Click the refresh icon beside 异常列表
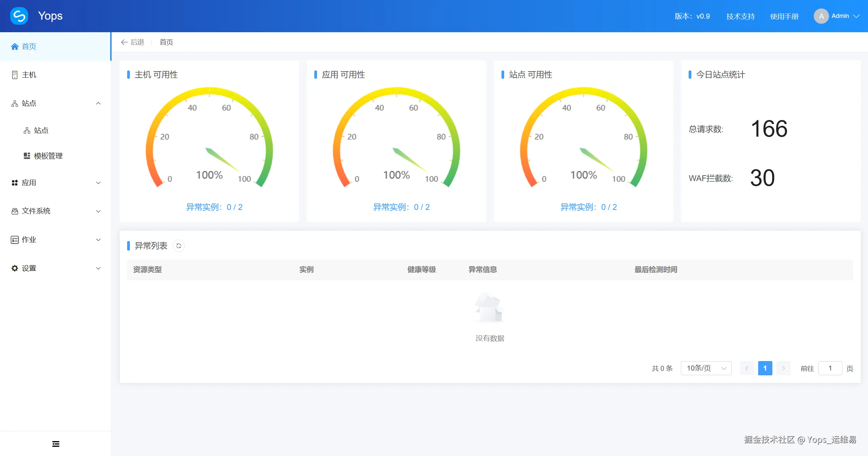 (179, 246)
